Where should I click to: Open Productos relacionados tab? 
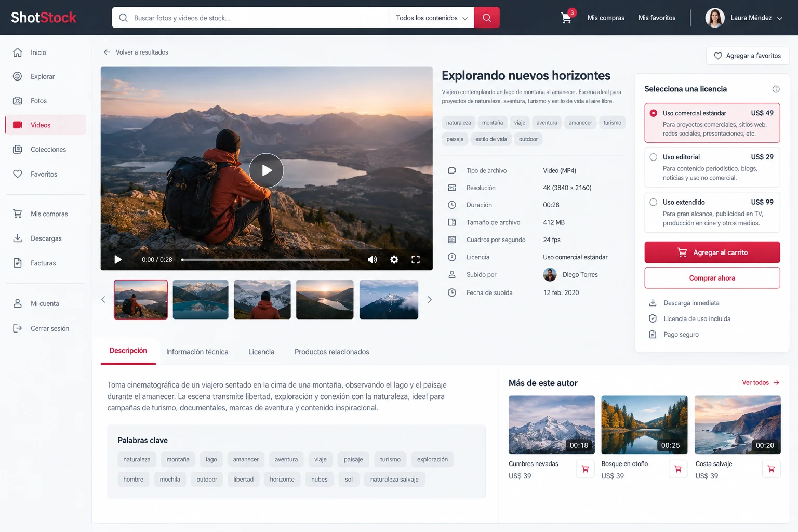point(332,352)
